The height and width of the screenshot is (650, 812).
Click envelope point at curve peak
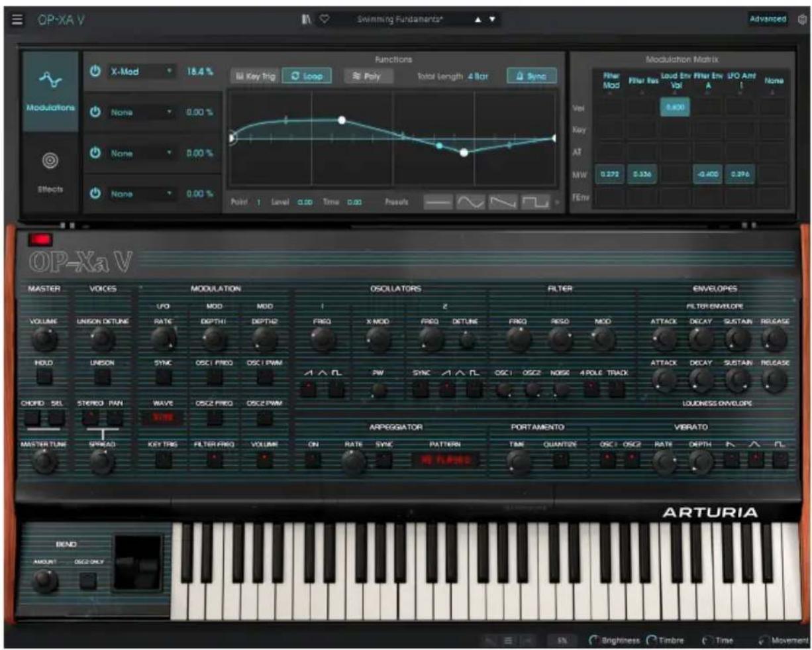coord(342,120)
